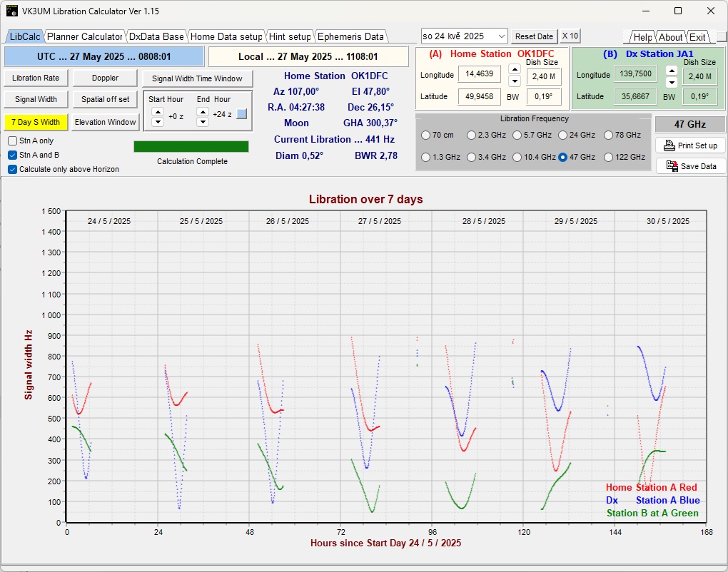Enable the Stn A only checkbox
This screenshot has height=572, width=728.
(x=13, y=141)
